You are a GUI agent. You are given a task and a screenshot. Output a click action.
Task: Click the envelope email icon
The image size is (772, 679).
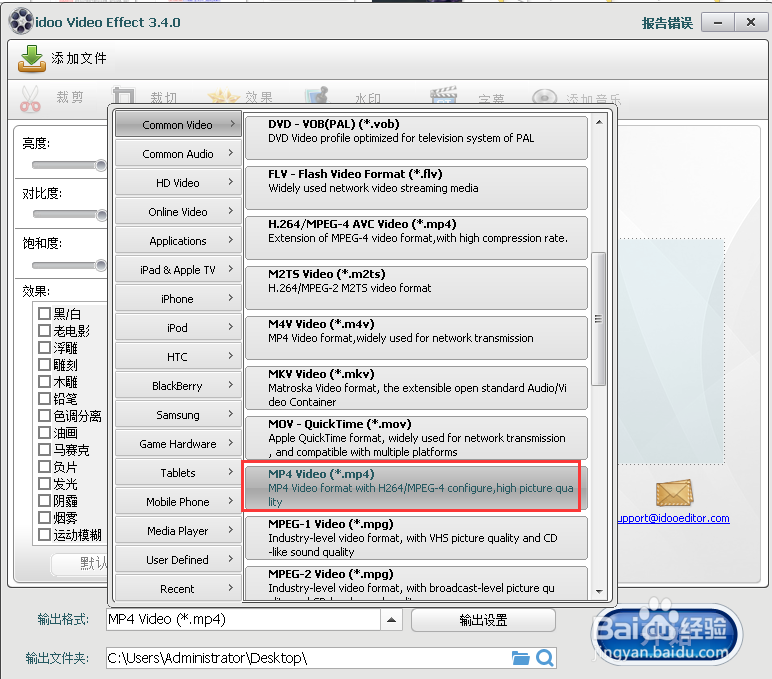coord(675,493)
